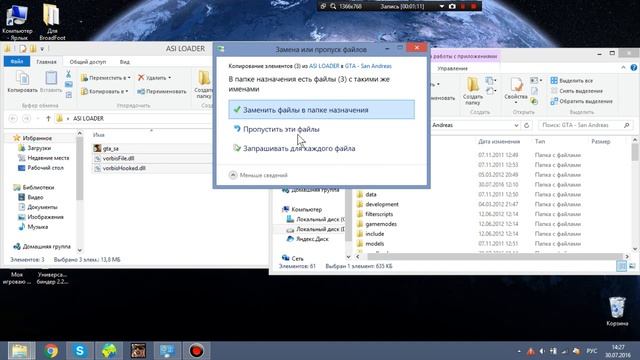Open the Копировать в dropdown
The width and height of the screenshot is (640, 360).
[x=105, y=91]
